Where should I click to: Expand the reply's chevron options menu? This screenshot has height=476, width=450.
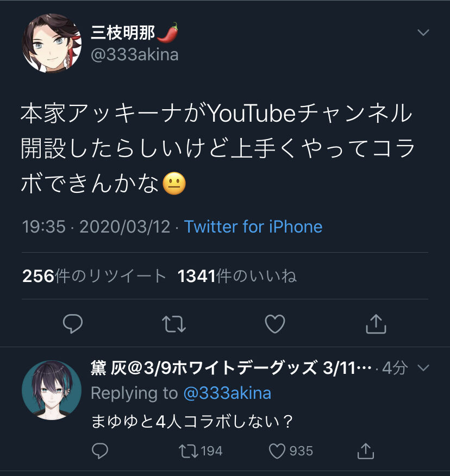click(x=423, y=368)
